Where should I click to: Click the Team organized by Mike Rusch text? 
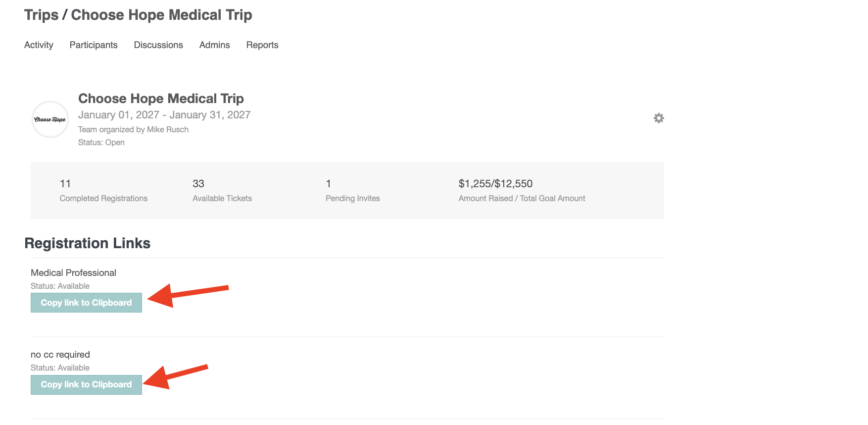tap(133, 129)
